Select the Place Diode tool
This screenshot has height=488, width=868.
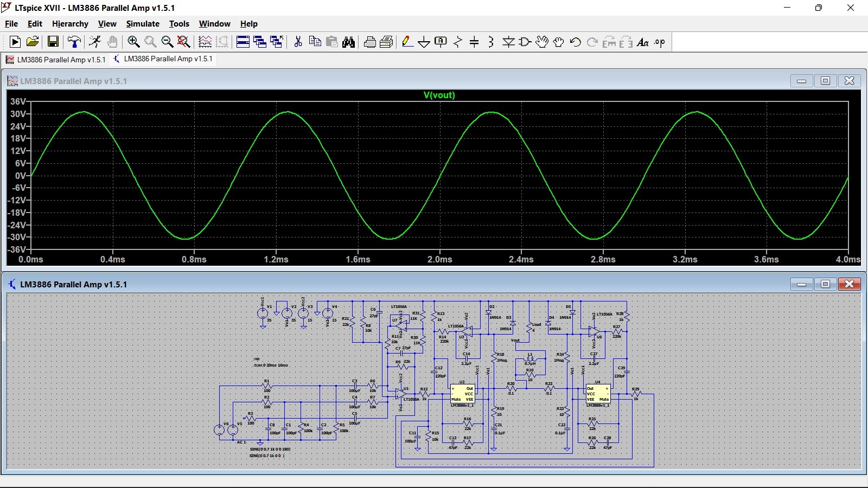(508, 42)
